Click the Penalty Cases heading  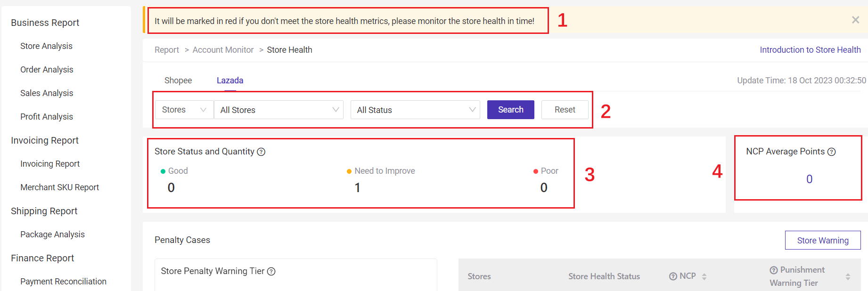click(x=182, y=240)
